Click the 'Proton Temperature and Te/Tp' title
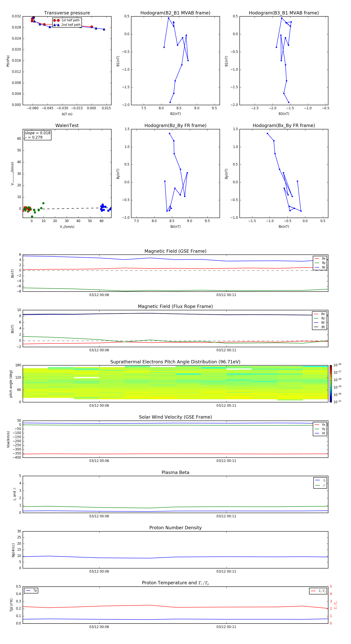The image size is (351, 644). point(175,583)
